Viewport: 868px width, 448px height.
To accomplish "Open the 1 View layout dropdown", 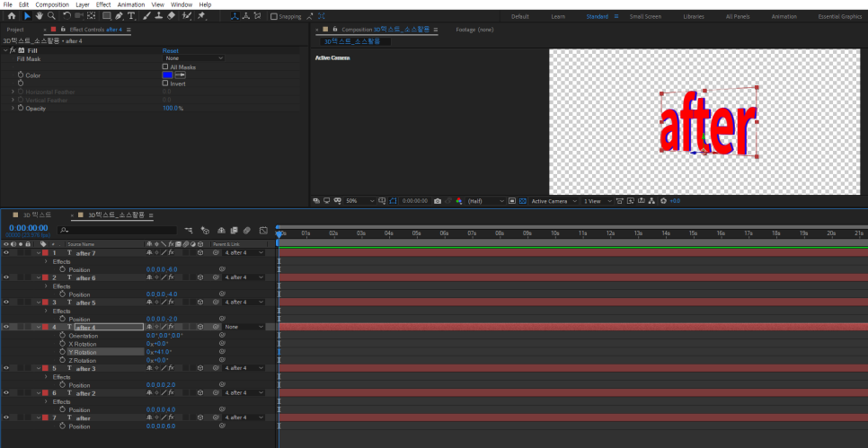I will point(598,201).
